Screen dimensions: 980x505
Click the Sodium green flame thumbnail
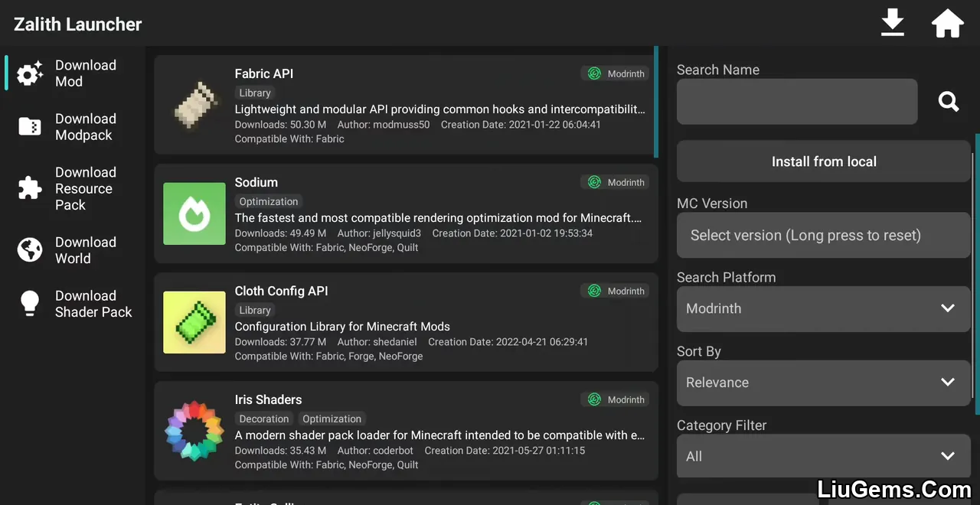tap(194, 213)
